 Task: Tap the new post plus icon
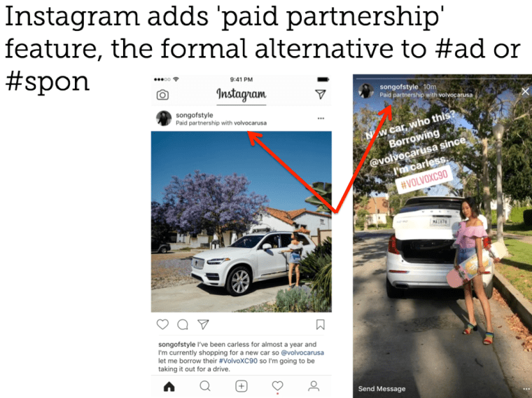[x=241, y=386]
